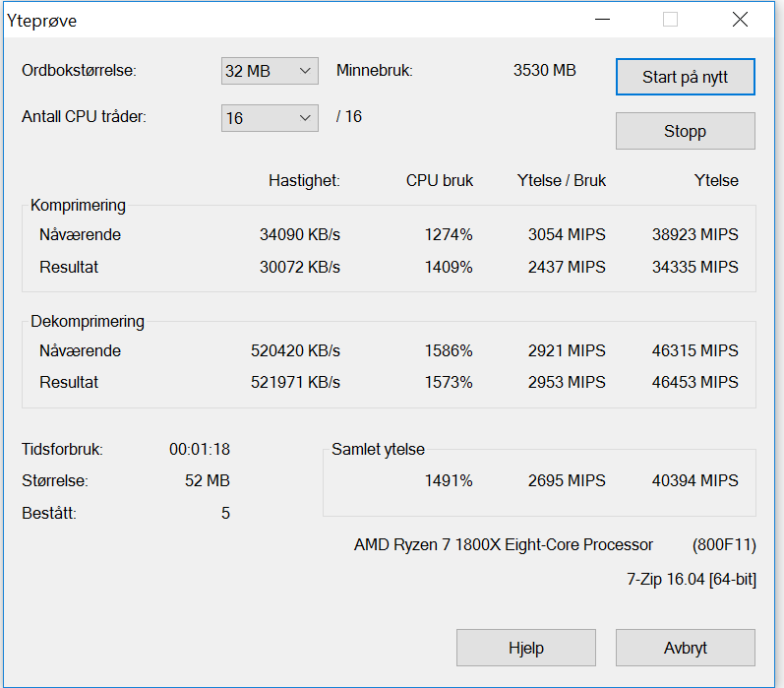
Task: Click the CPU threads dropdown chevron
Action: (305, 118)
